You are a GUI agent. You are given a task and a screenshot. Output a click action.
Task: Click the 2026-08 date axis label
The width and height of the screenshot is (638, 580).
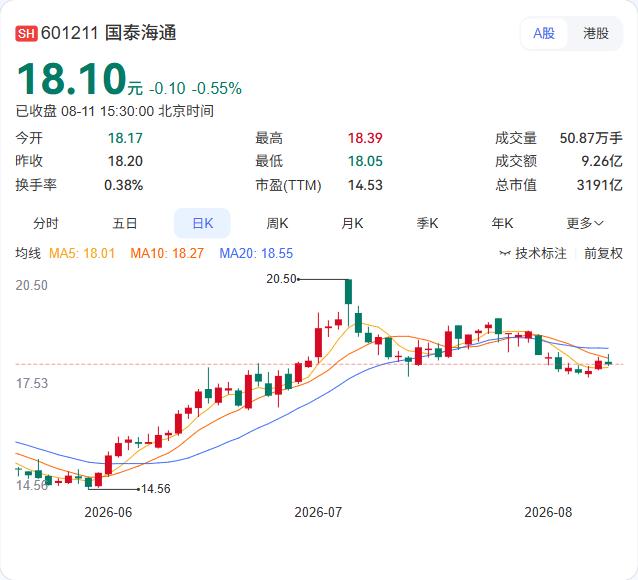click(548, 512)
